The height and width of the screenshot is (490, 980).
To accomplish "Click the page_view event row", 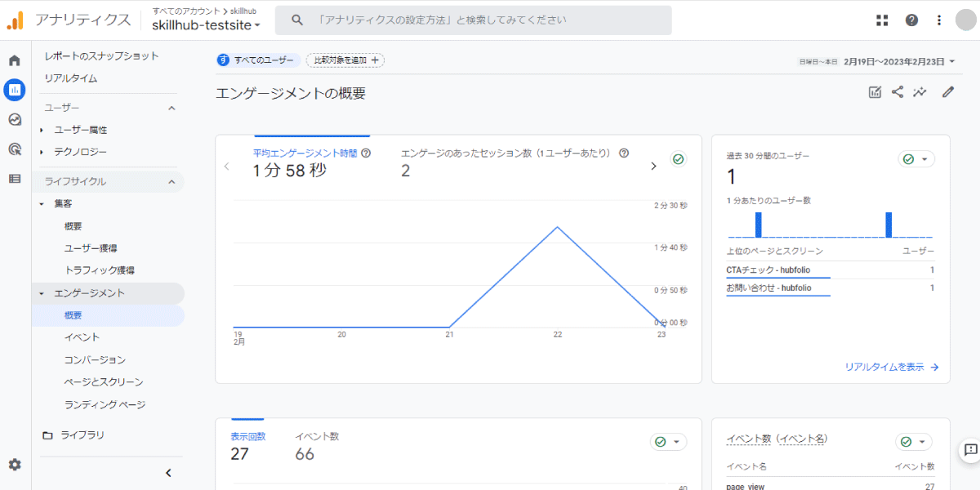I will point(831,485).
